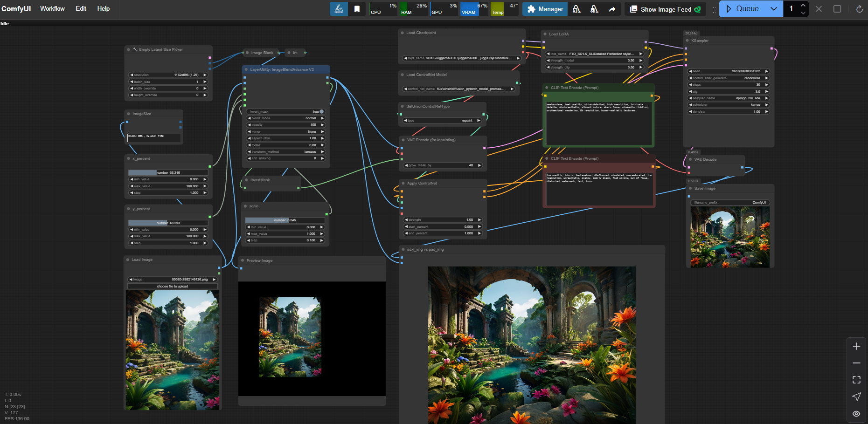The height and width of the screenshot is (424, 868).
Task: Toggle the eye link-visibility icon
Action: 856,414
